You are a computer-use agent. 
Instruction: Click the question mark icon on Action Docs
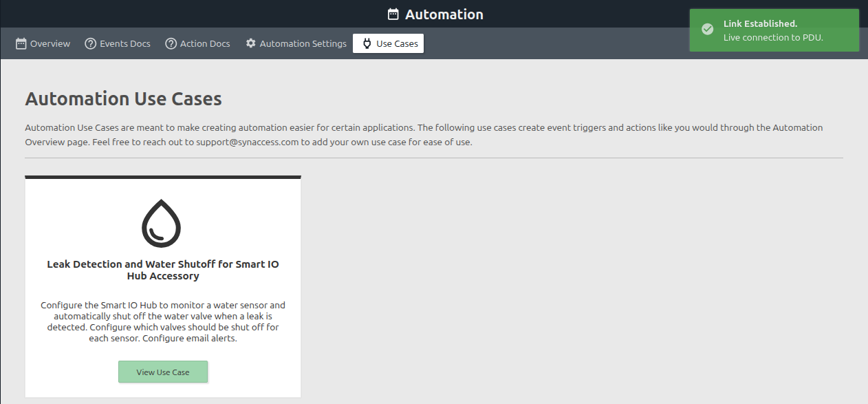click(x=171, y=43)
